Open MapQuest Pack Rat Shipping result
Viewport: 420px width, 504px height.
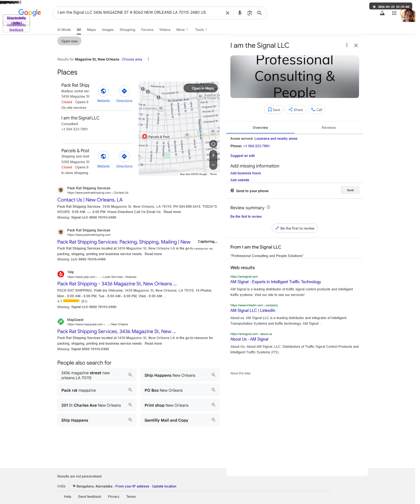[117, 331]
